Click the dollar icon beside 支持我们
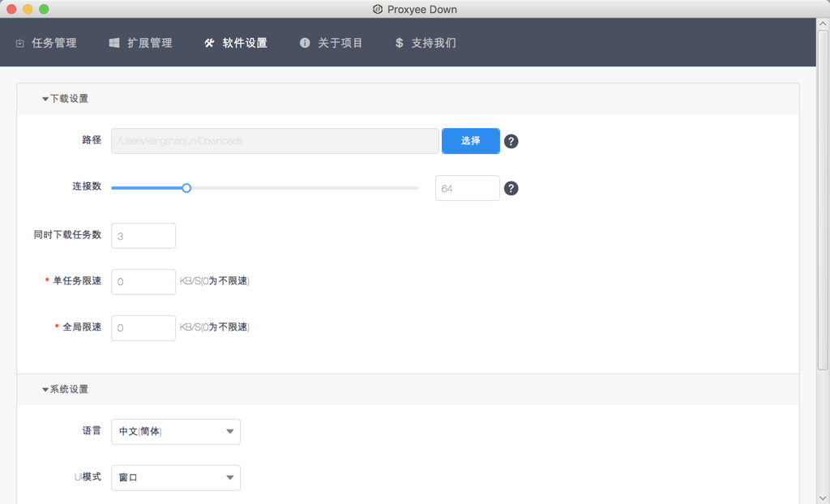This screenshot has height=504, width=830. click(x=398, y=43)
